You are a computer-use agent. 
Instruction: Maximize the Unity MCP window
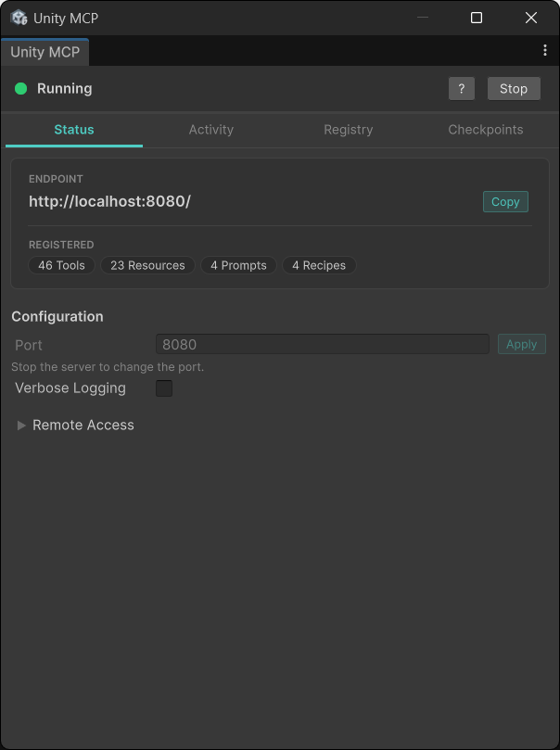click(477, 18)
